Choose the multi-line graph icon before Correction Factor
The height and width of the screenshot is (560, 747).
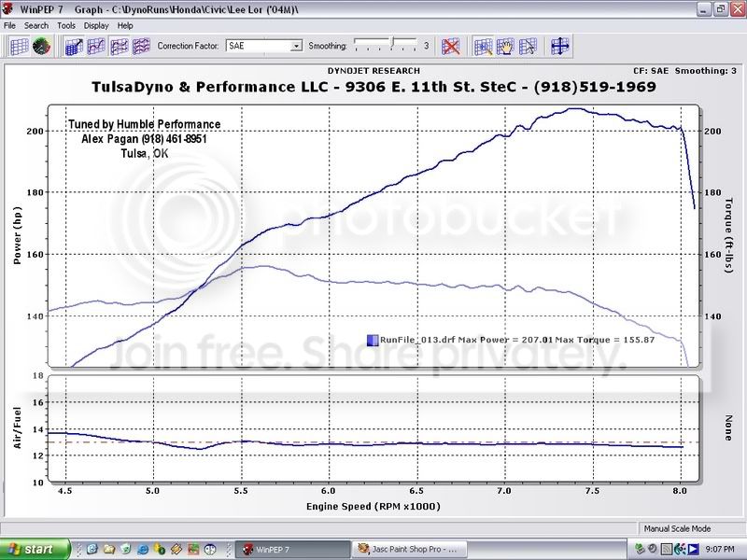[141, 46]
